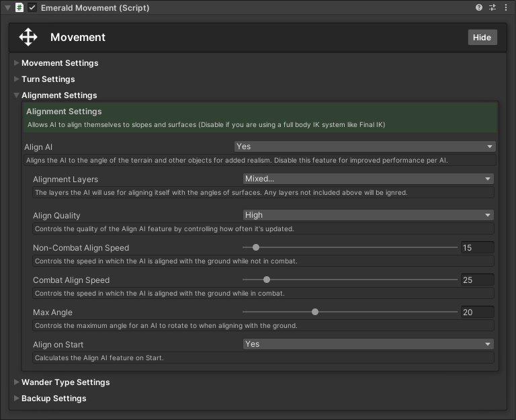Click the Max Angle slider handle

pos(315,312)
